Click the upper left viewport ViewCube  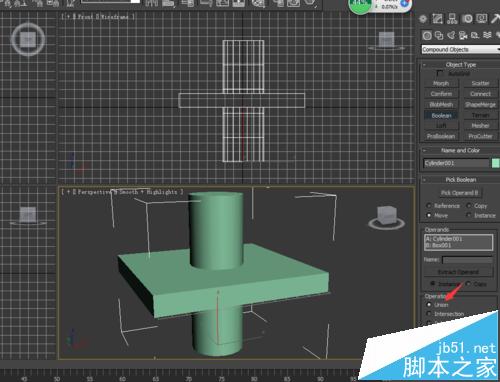28,39
